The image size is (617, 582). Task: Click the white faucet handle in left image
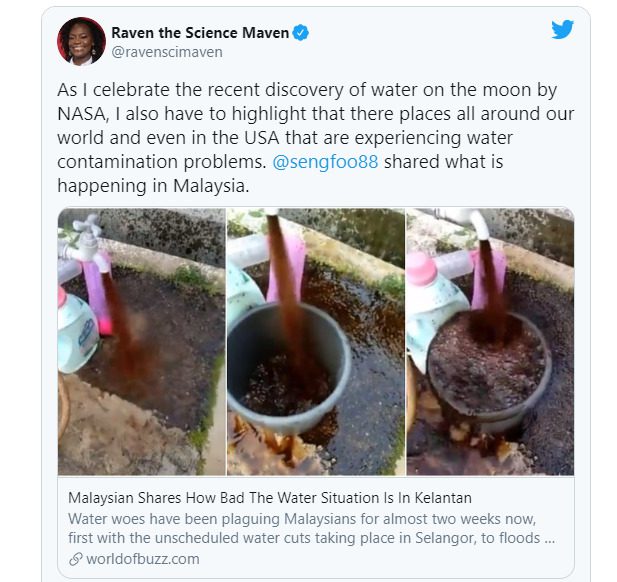pyautogui.click(x=87, y=225)
